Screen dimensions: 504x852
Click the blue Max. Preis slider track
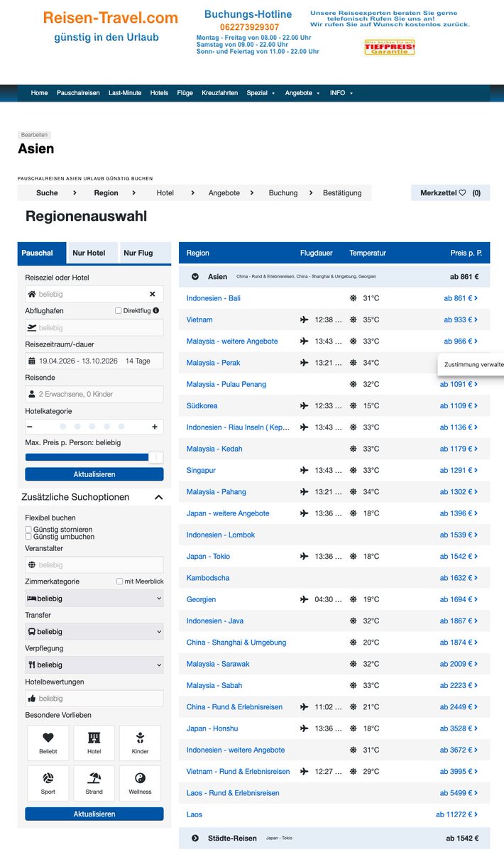pyautogui.click(x=87, y=457)
